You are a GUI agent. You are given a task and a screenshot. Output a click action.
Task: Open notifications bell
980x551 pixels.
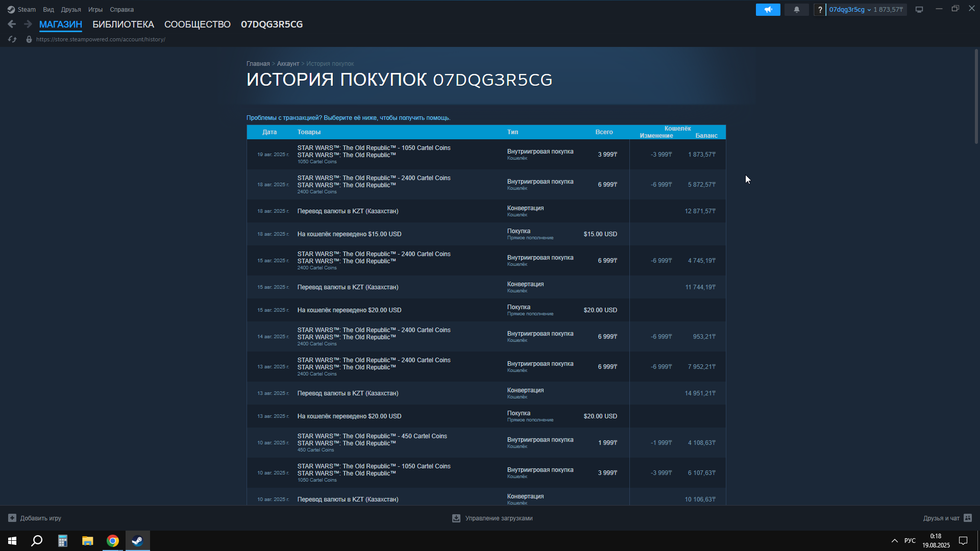click(796, 10)
